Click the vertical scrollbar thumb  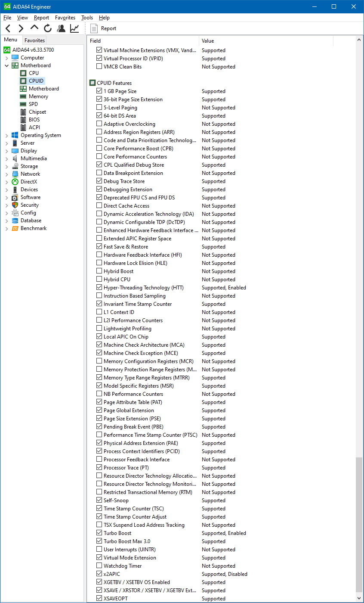click(x=360, y=525)
